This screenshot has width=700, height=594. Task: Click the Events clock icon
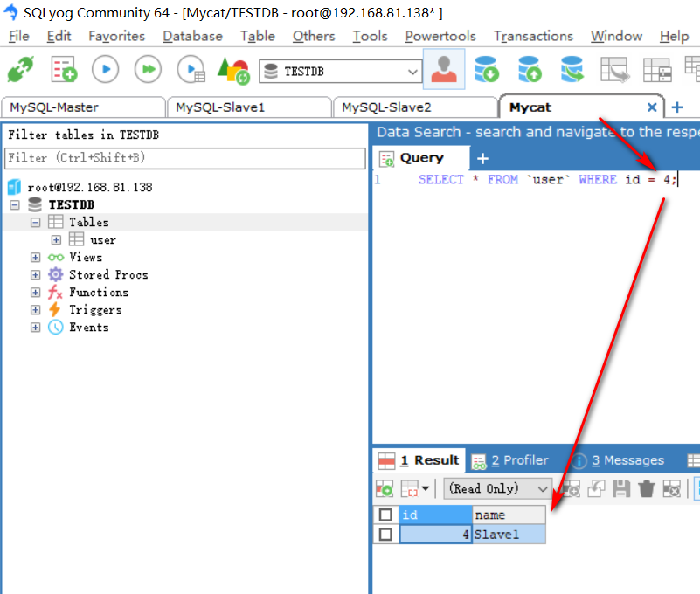point(56,327)
